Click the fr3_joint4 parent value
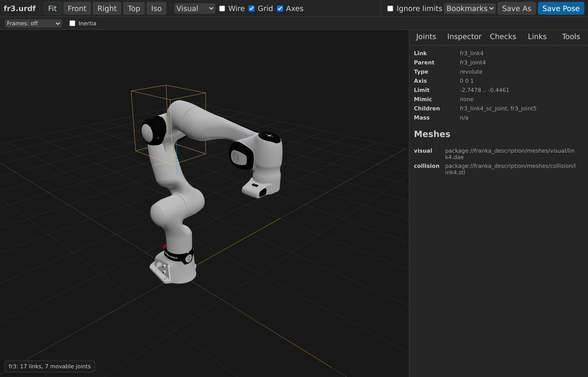 point(472,63)
